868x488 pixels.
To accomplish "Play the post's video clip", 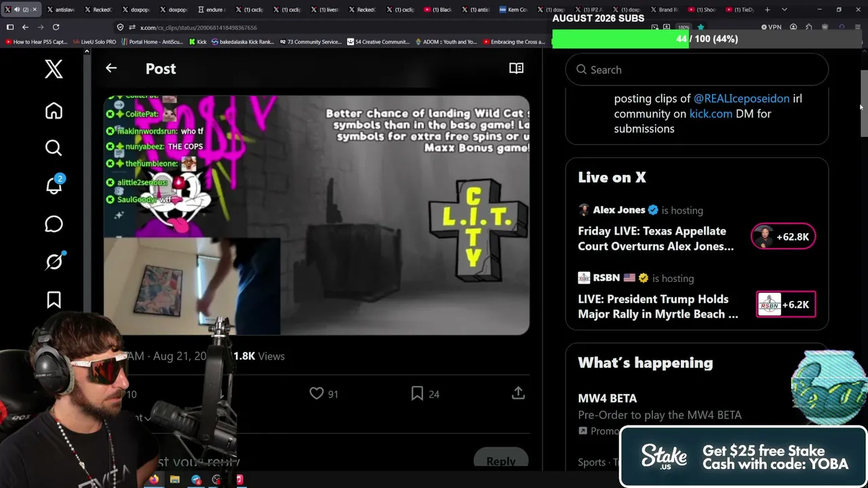I will (317, 215).
